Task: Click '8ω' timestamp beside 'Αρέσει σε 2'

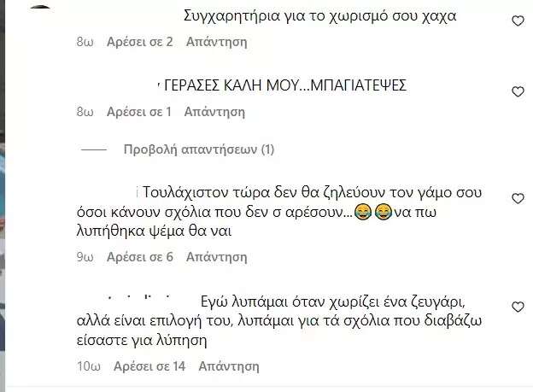Action: [85, 42]
